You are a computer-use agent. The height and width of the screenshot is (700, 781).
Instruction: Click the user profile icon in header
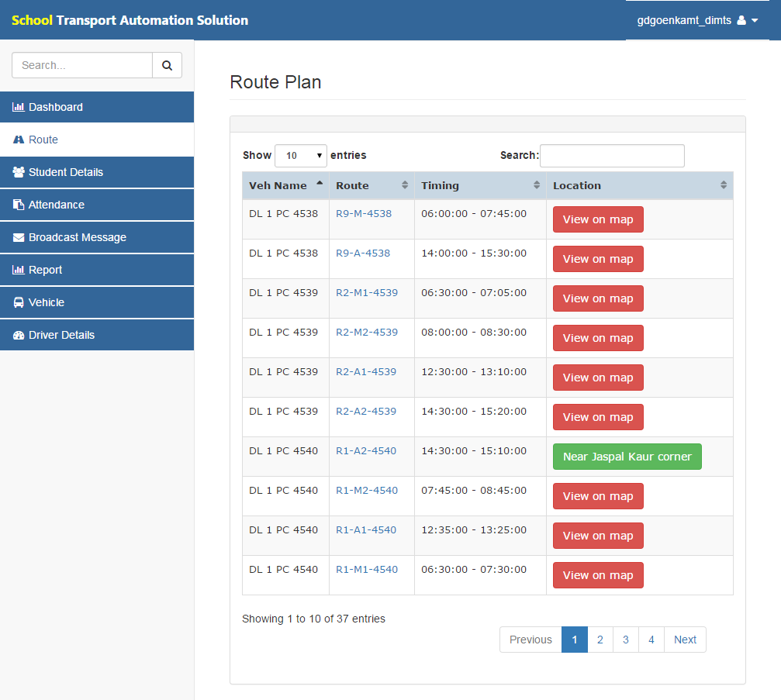tap(741, 20)
